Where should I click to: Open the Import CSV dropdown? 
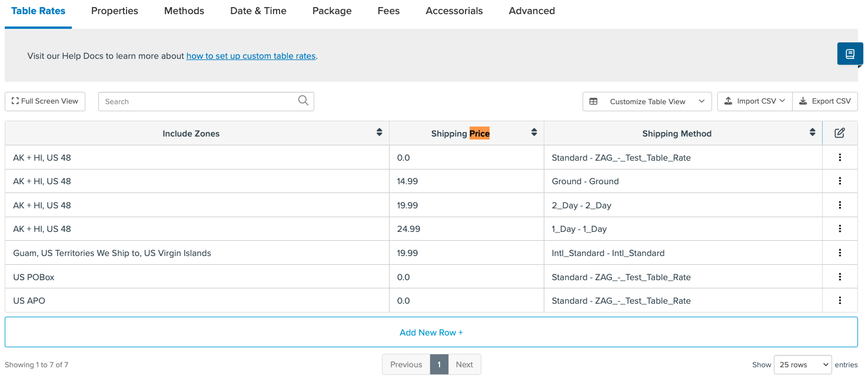click(754, 101)
